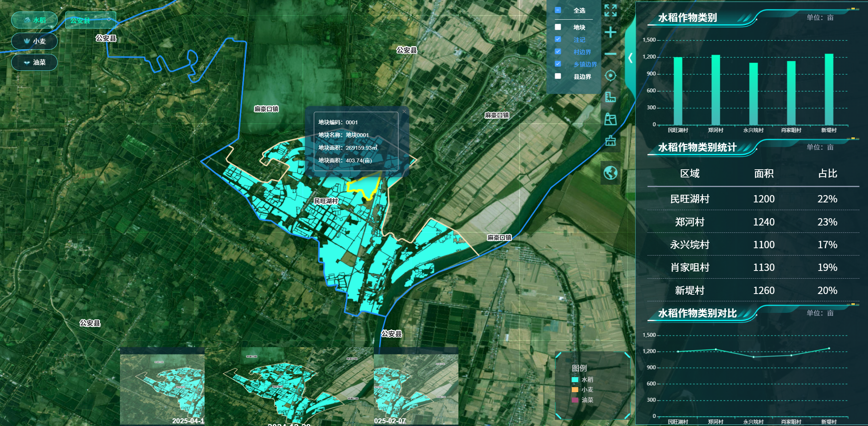
Task: Click the locate/target position icon
Action: point(610,75)
